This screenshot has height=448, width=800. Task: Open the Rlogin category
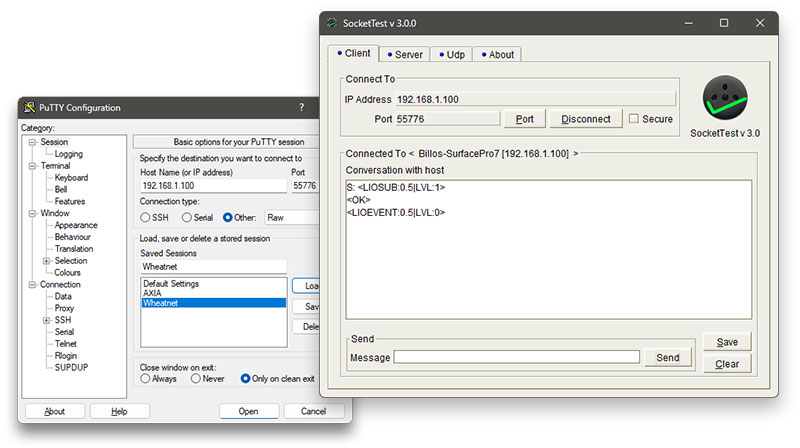66,356
